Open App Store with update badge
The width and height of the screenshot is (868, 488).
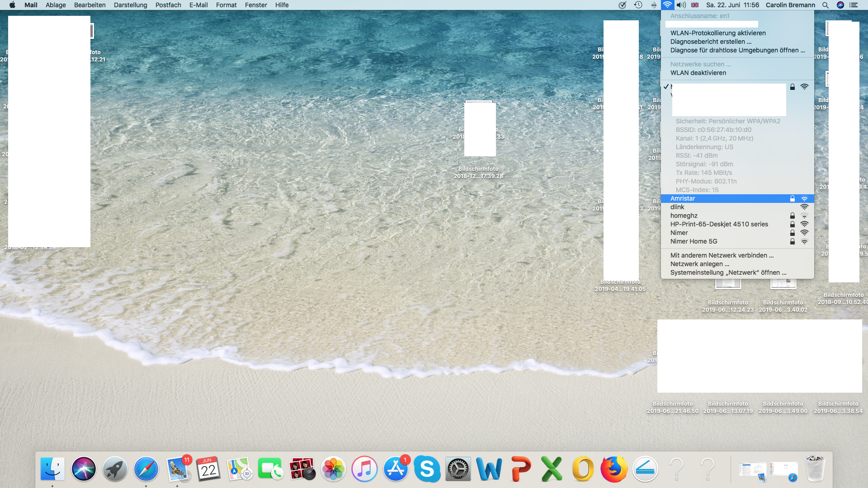coord(396,469)
